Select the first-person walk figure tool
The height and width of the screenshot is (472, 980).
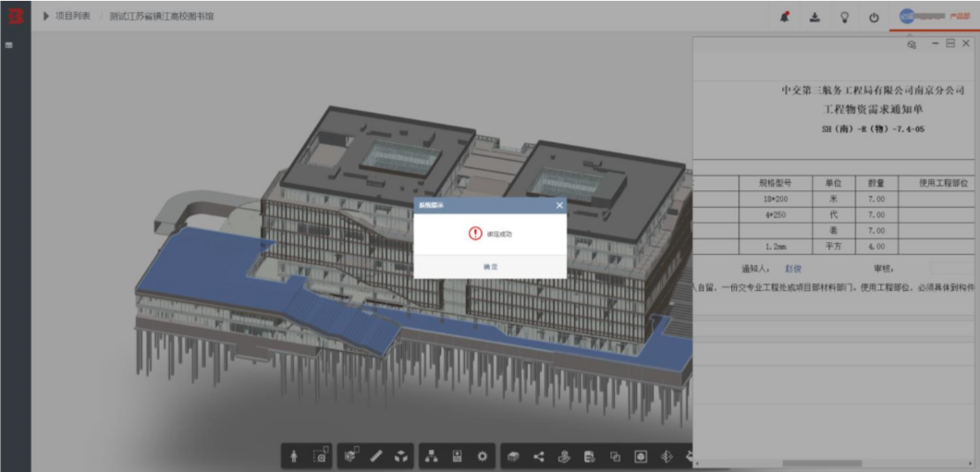[x=294, y=457]
